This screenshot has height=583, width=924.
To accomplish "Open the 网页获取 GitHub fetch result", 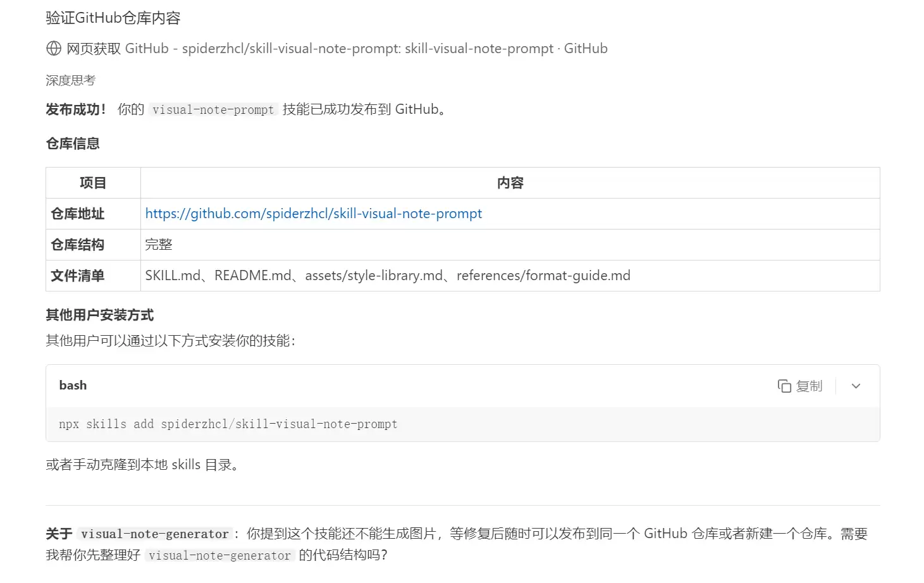I will click(336, 49).
